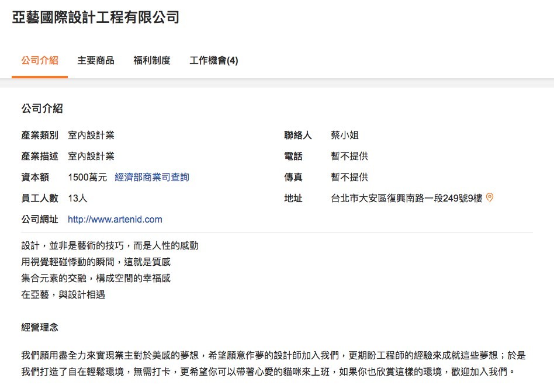Click the contact name 蔡小姐
The height and width of the screenshot is (392, 554).
(x=345, y=135)
